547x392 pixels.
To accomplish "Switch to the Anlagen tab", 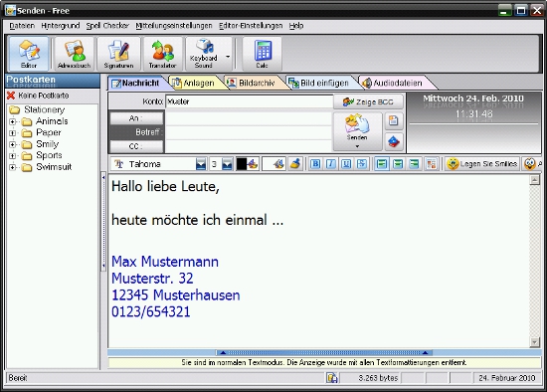I will tap(194, 83).
